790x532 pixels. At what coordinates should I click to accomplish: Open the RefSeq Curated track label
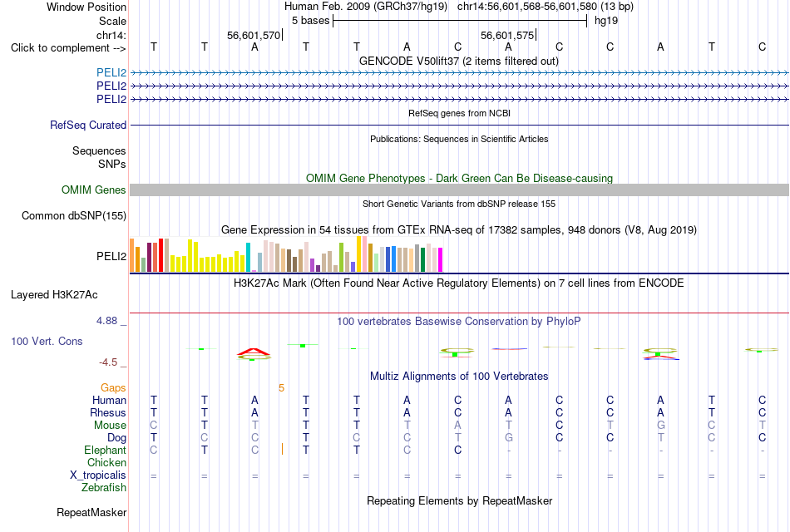[x=88, y=125]
